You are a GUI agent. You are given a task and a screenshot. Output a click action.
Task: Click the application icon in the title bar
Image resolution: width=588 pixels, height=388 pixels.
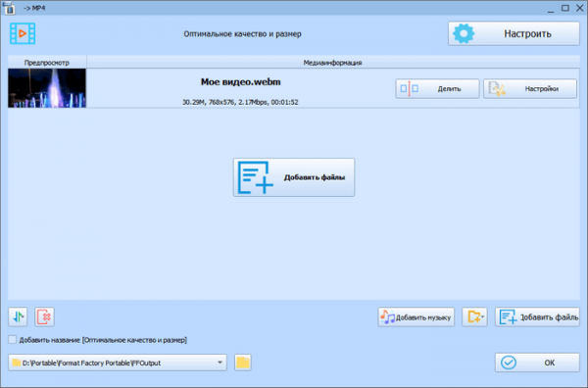tap(9, 8)
